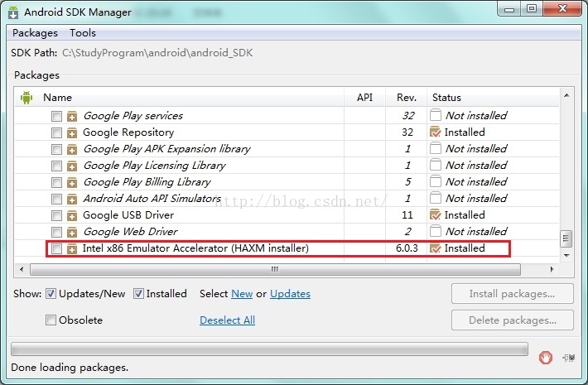The height and width of the screenshot is (385, 588).
Task: Click the New selection link
Action: 242,294
